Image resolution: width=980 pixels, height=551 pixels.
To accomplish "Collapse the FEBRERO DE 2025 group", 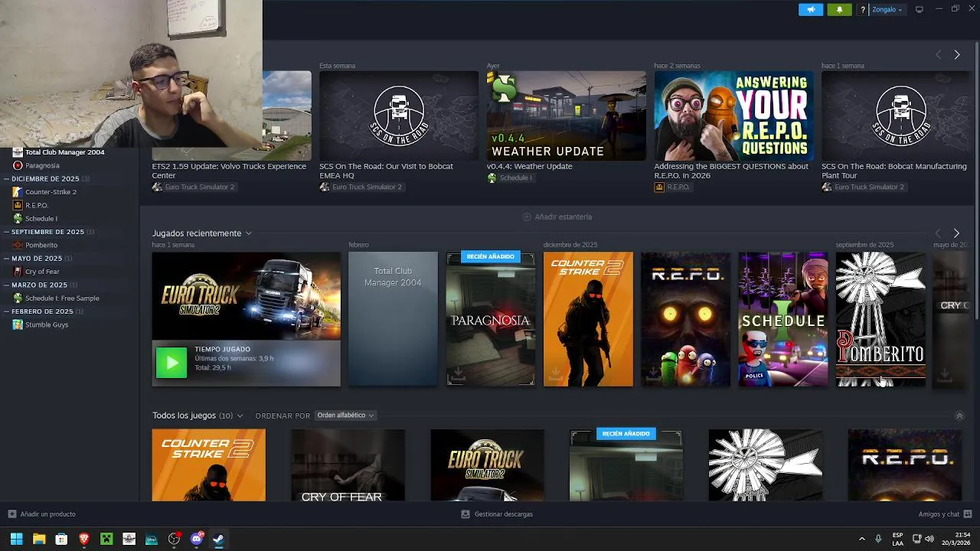I will pyautogui.click(x=7, y=311).
